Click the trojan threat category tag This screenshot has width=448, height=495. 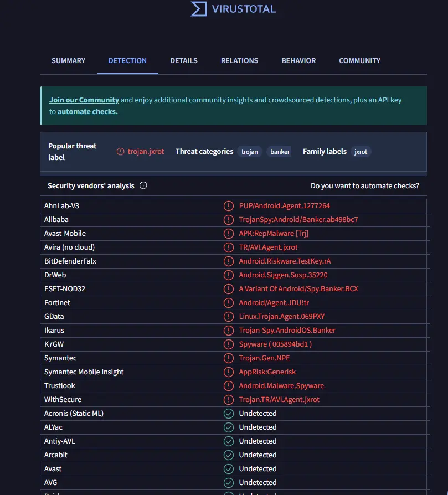pyautogui.click(x=250, y=152)
